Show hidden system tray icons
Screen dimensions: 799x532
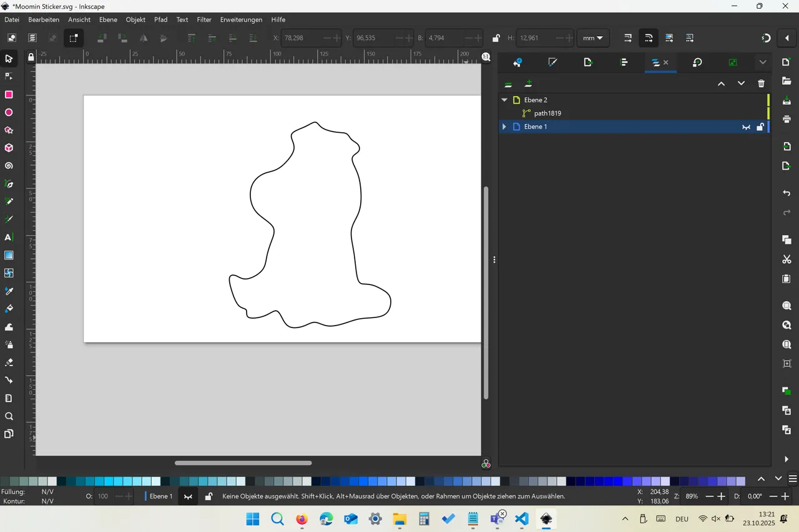click(x=625, y=519)
